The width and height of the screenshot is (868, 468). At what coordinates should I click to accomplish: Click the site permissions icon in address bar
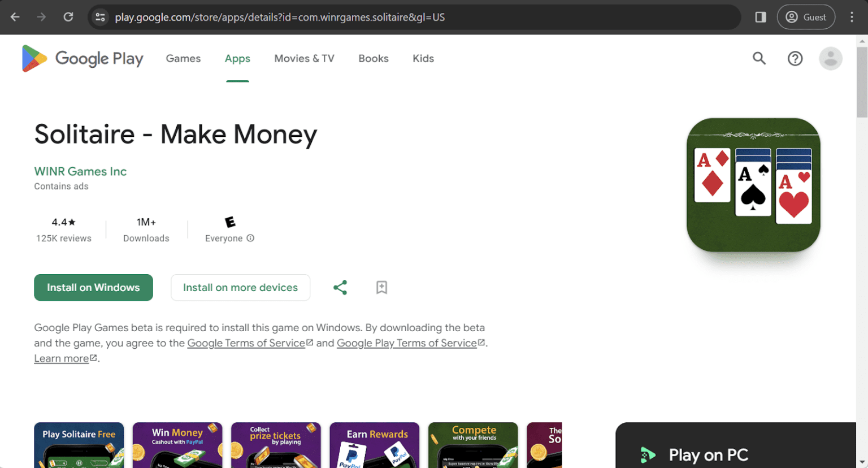100,17
